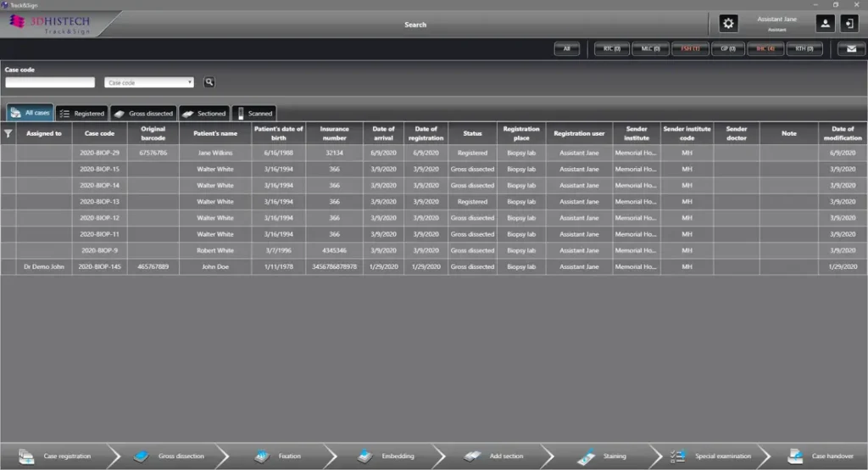This screenshot has height=470, width=868.
Task: Click birth date 1/11/1978
Action: coord(278,266)
